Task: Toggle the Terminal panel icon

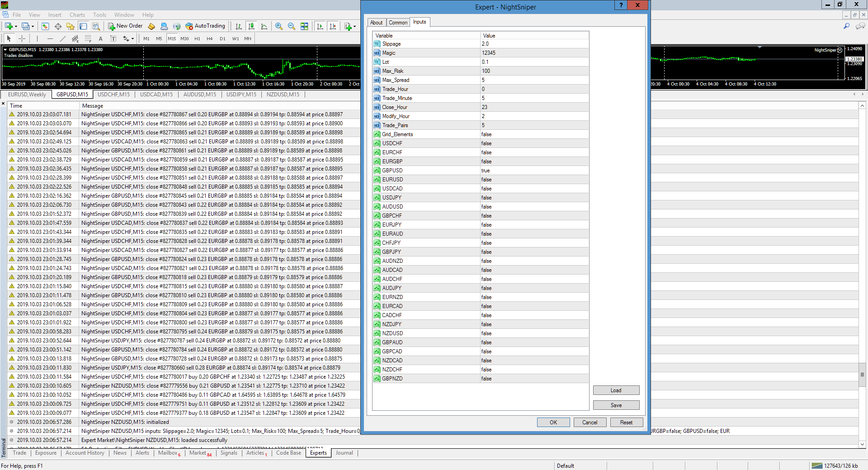Action: [x=83, y=26]
